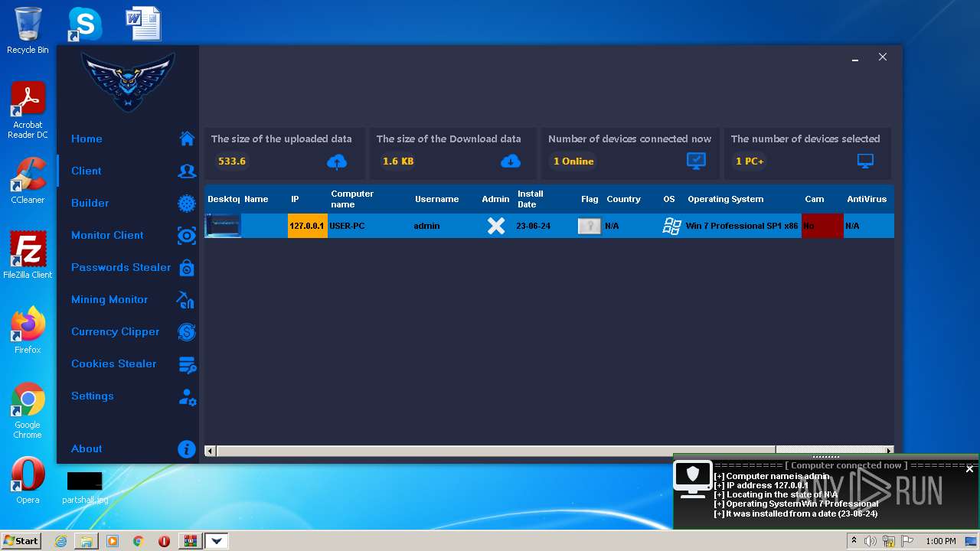Viewport: 980px width, 551px height.
Task: Click the Windows OS icon in row
Action: click(672, 226)
